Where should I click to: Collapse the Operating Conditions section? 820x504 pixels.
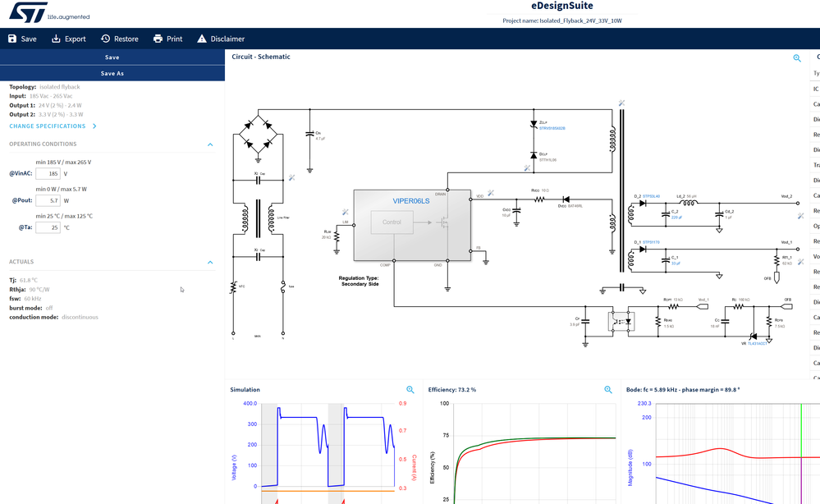pos(210,144)
